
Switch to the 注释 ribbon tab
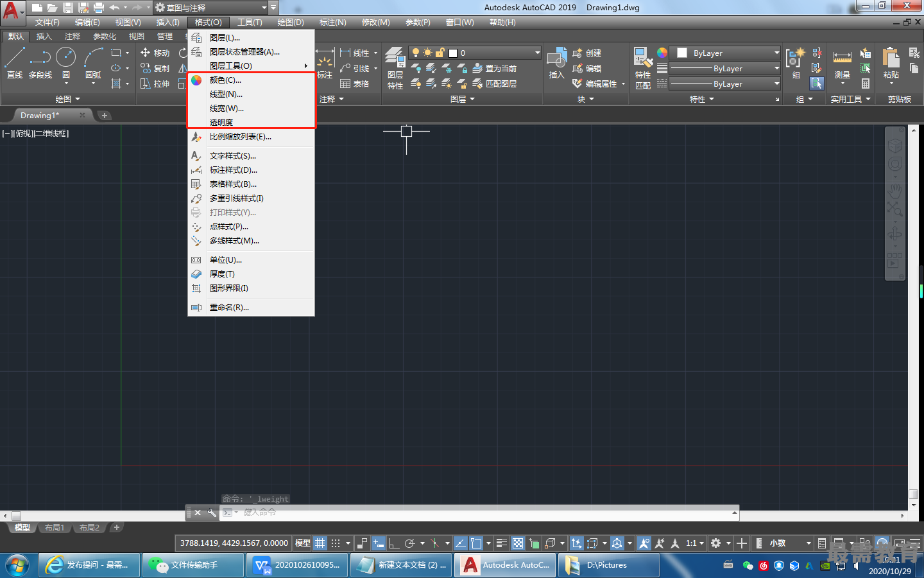coord(73,36)
